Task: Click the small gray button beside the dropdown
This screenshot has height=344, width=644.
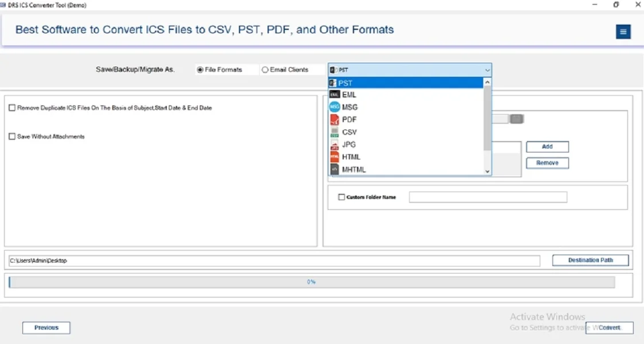Action: coord(516,119)
